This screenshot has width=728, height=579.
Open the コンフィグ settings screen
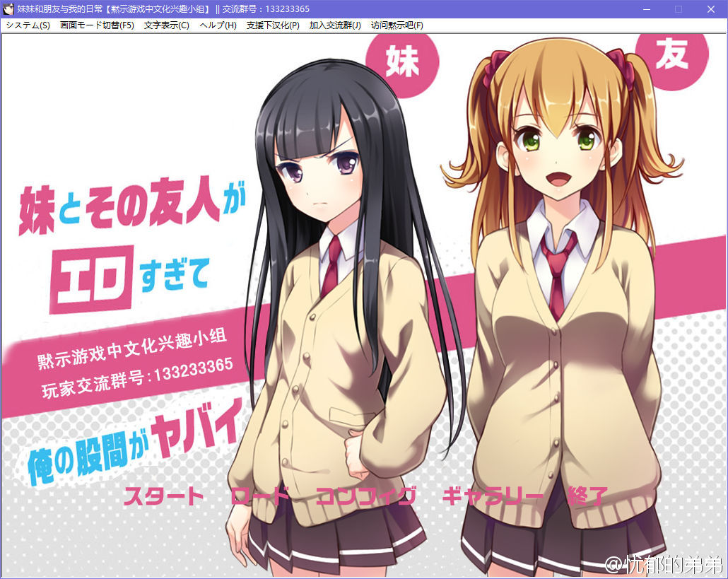365,496
